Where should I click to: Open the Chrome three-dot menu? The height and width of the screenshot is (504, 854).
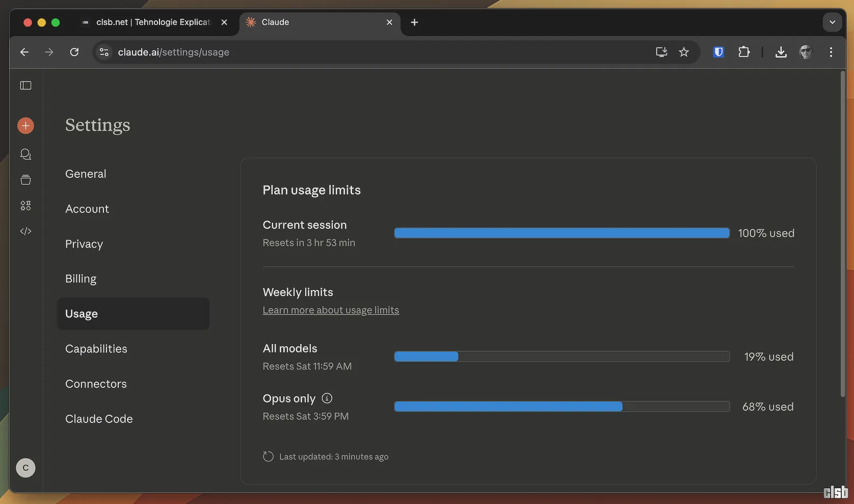pyautogui.click(x=831, y=52)
